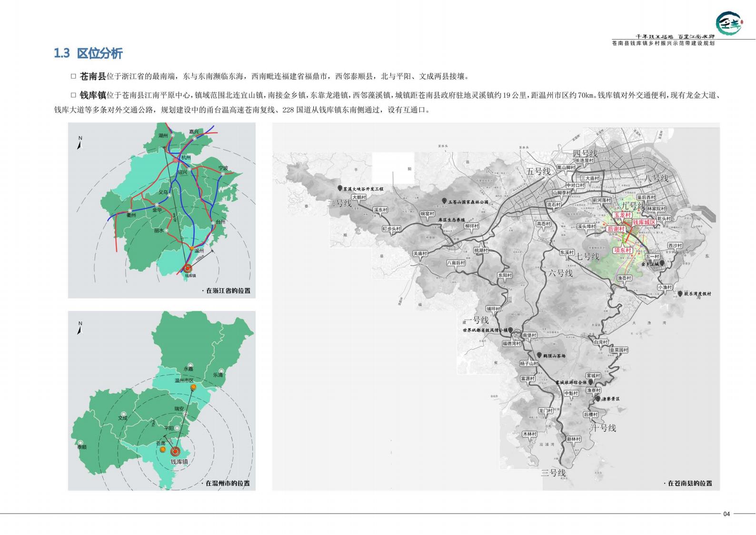Image resolution: width=756 pixels, height=535 pixels.
Task: Click the orange dot next to 温州 on the Zhejiang map
Action: click(192, 249)
